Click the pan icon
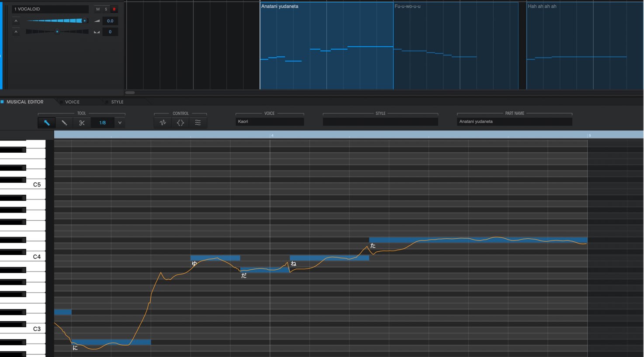The image size is (644, 357). (x=97, y=32)
